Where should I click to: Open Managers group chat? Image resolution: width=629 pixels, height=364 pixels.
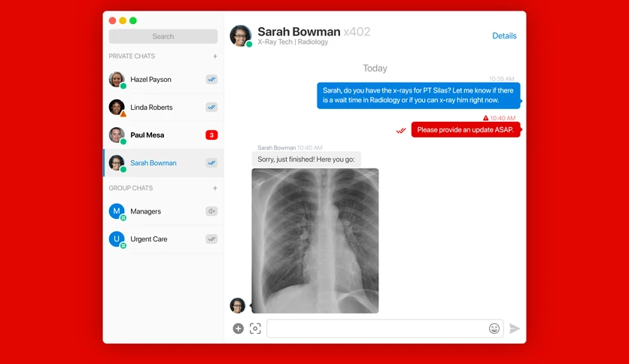pyautogui.click(x=163, y=211)
